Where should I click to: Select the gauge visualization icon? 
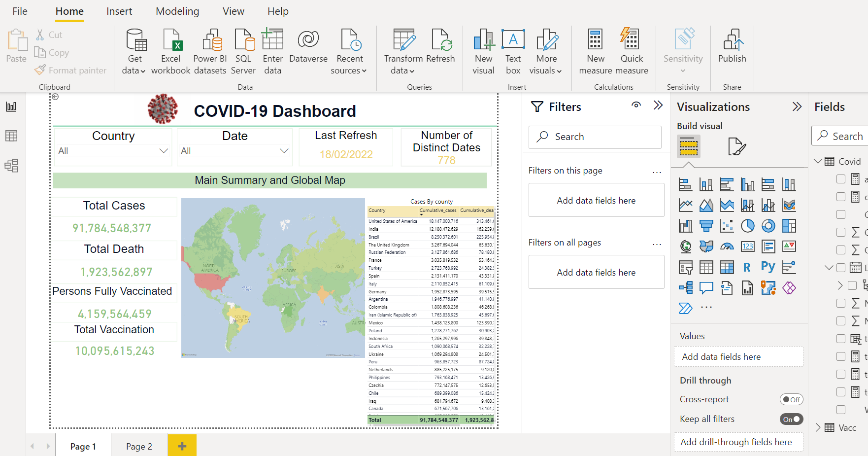[x=727, y=246]
